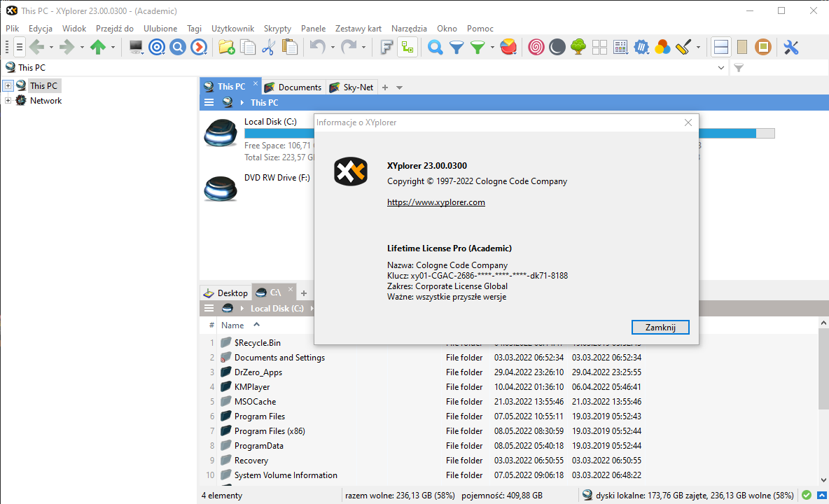Click the pie chart toolbar icon

[x=508, y=48]
